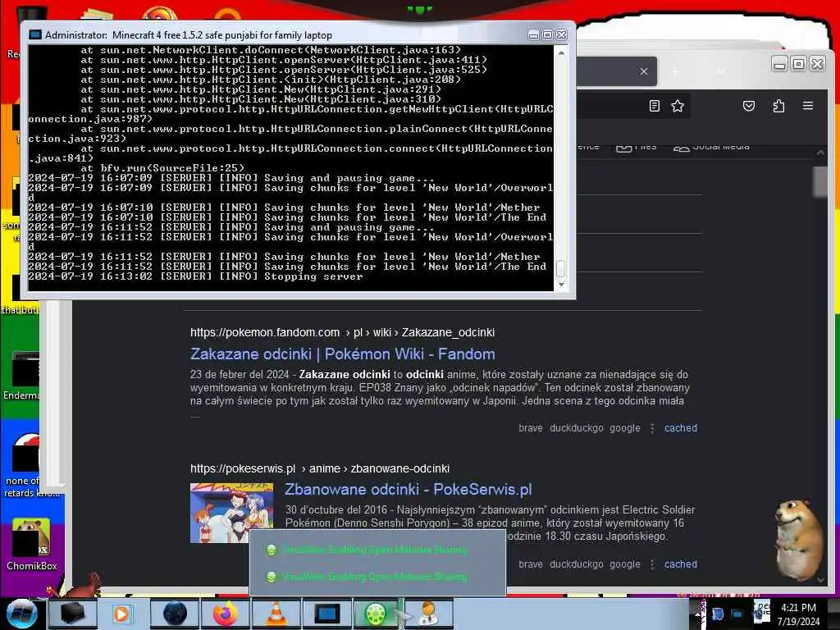The image size is (840, 630).
Task: Click the browser page scroll-down arrow
Action: click(820, 580)
